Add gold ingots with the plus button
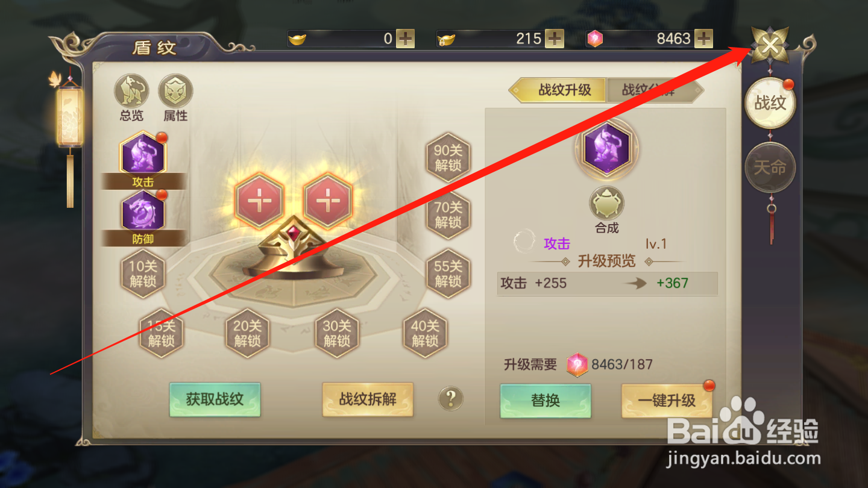 point(405,39)
